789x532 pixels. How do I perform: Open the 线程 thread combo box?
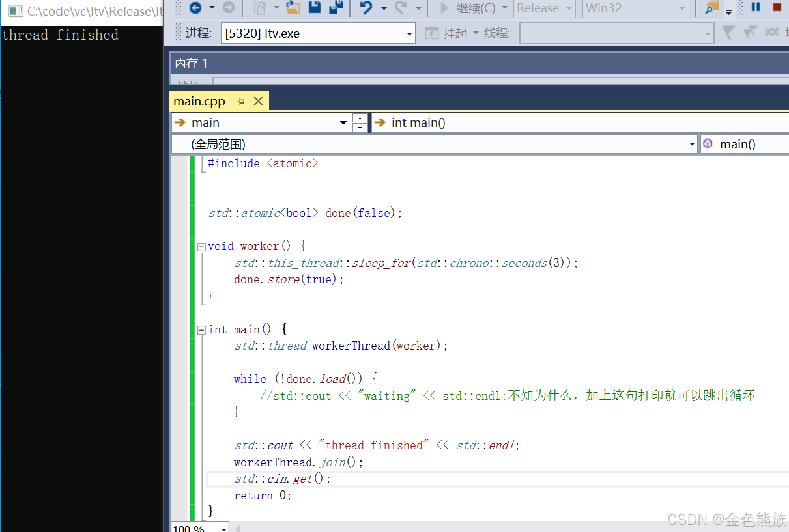616,33
